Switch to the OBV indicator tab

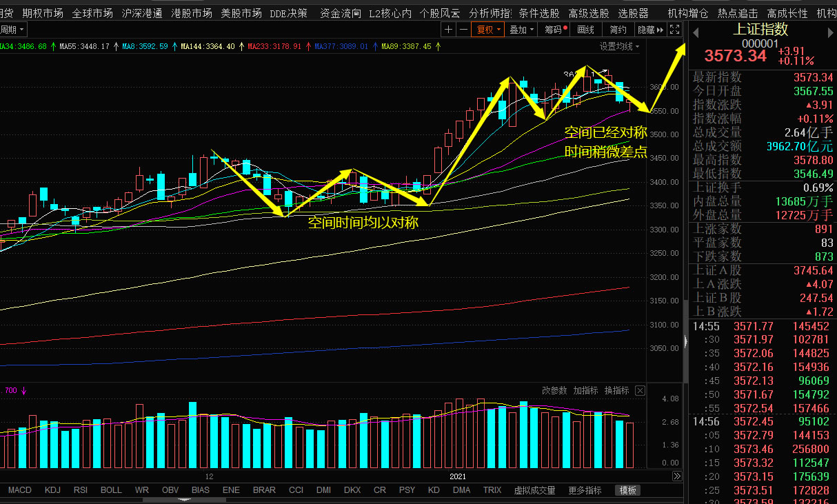pos(170,490)
